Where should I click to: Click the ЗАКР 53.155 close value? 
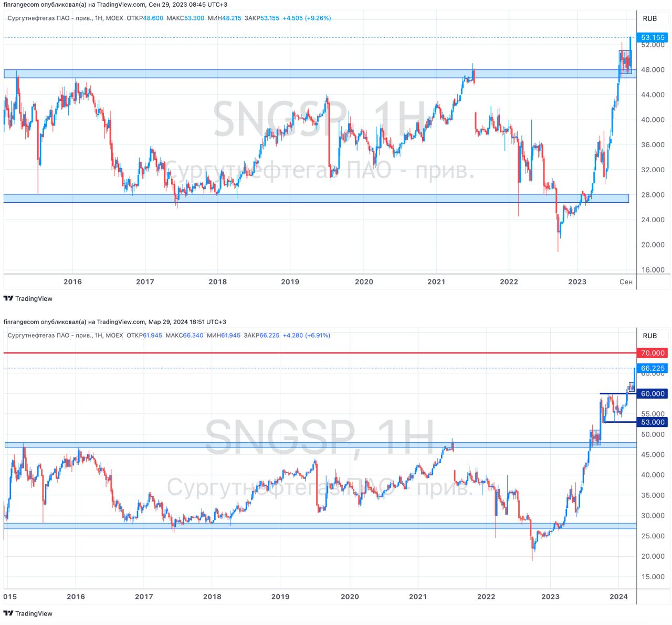[262, 18]
